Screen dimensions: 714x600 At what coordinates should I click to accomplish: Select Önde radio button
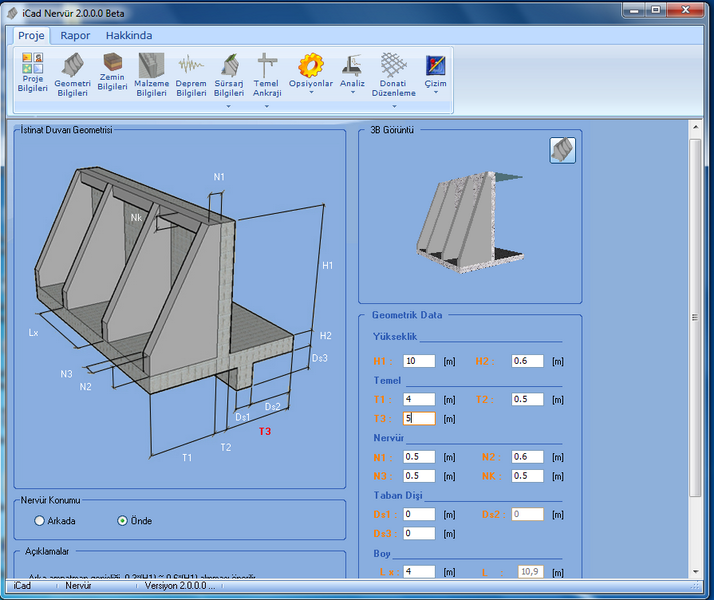point(122,520)
